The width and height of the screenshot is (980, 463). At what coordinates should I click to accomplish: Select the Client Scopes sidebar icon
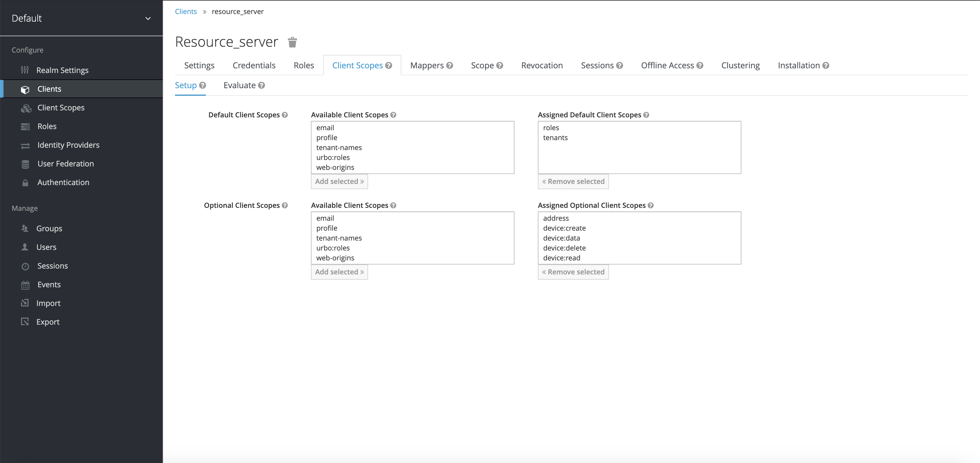point(26,108)
